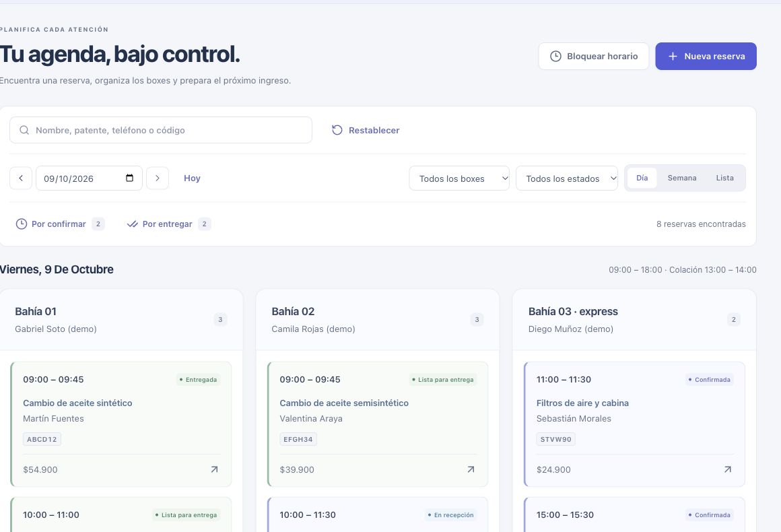Click the 8 reservas encontradas count

701,224
